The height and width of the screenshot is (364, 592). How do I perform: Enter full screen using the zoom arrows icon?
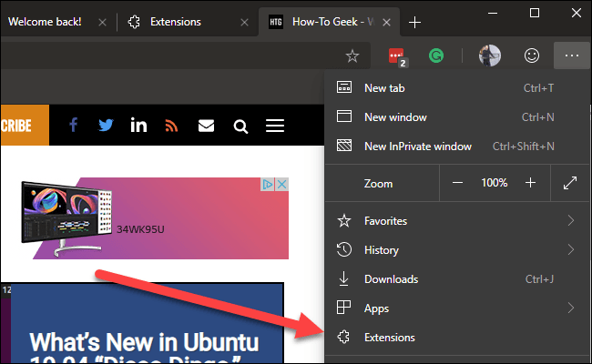(570, 183)
